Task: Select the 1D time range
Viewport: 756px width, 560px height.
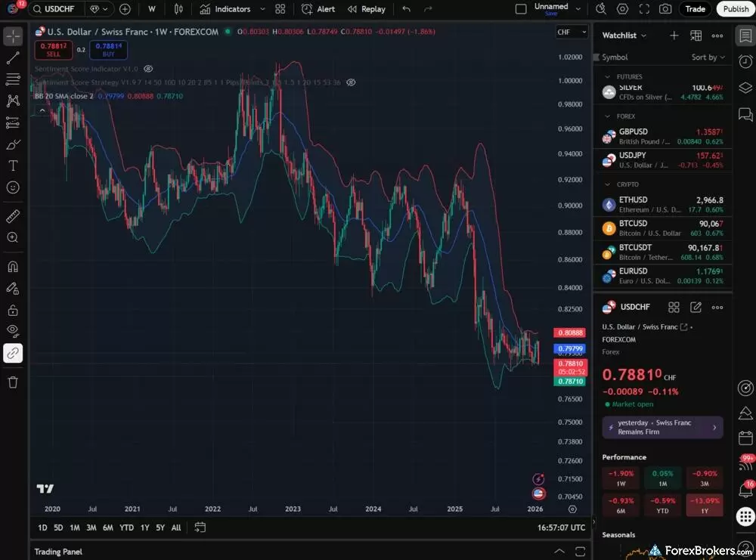Action: [42, 528]
